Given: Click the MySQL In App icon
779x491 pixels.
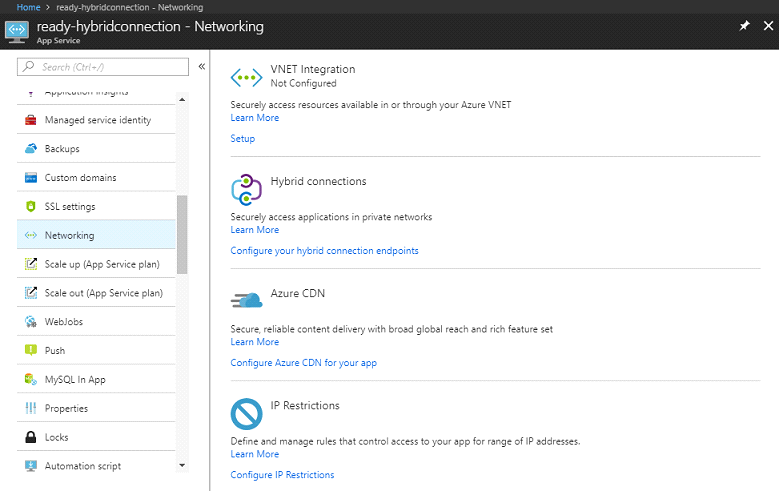Looking at the screenshot, I should click(x=31, y=379).
